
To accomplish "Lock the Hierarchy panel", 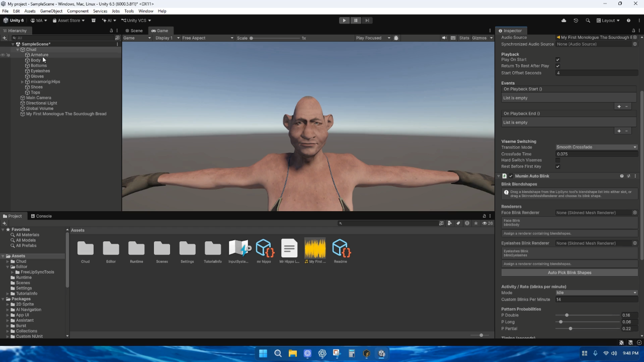I will point(111,31).
